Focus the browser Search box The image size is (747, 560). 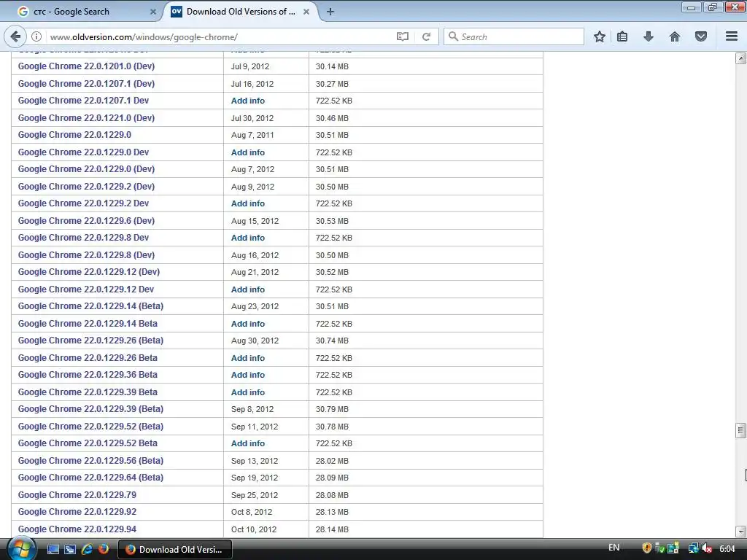pyautogui.click(x=514, y=36)
